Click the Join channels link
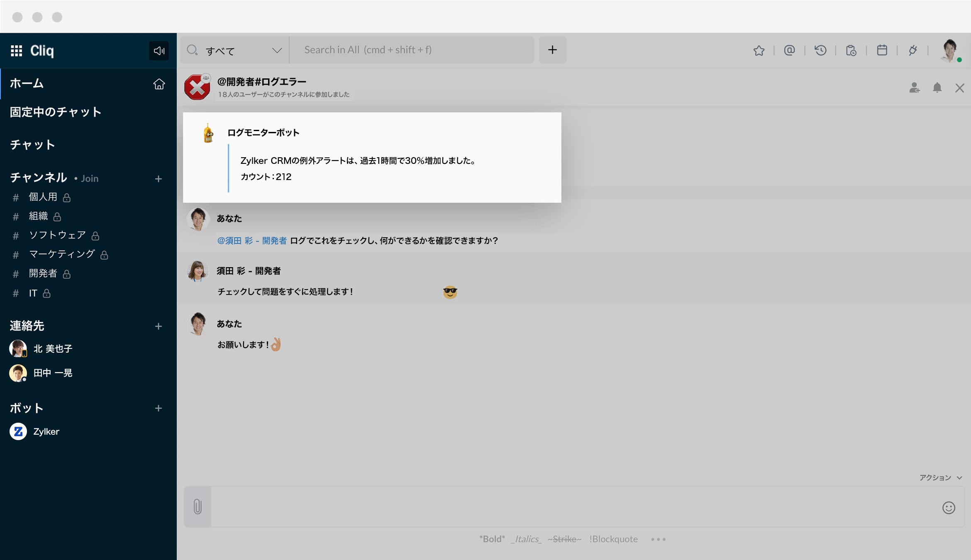The image size is (971, 560). tap(89, 178)
